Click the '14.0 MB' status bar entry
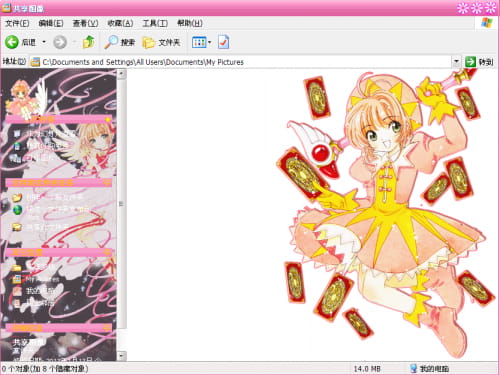The height and width of the screenshot is (375, 500). point(367,369)
